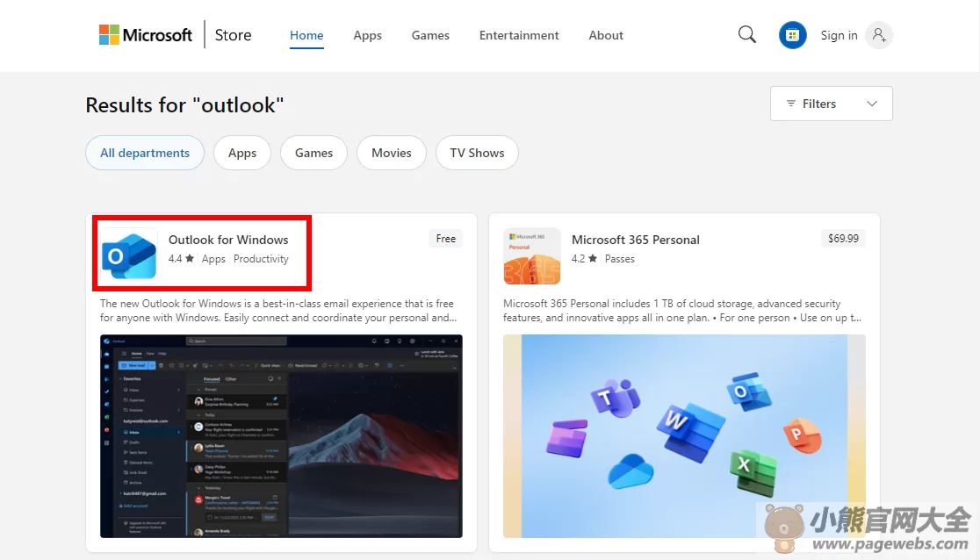Image resolution: width=980 pixels, height=560 pixels.
Task: Click the Microsoft logo
Action: tap(146, 35)
